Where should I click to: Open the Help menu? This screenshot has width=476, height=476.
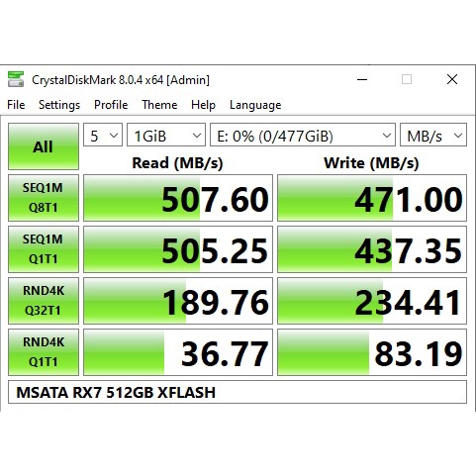coord(203,105)
